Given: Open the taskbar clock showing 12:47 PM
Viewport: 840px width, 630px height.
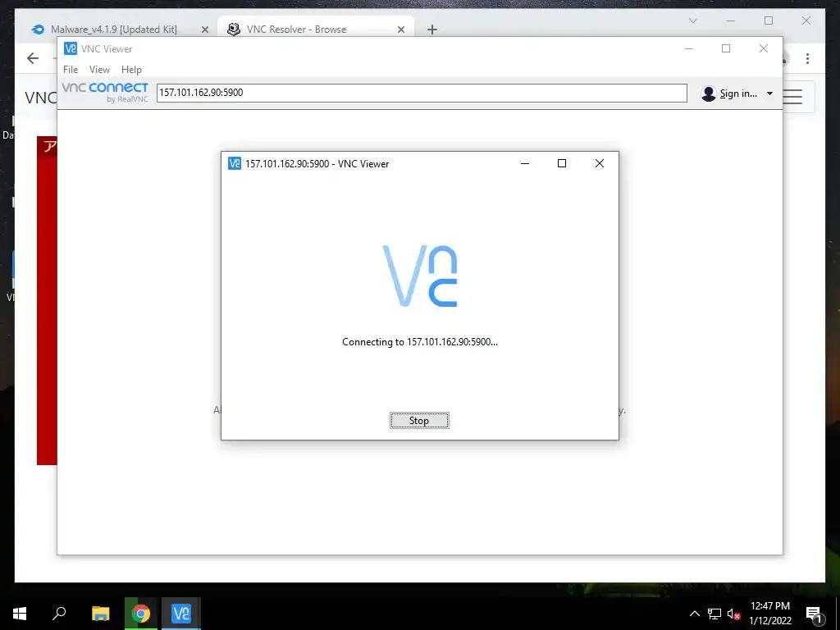Looking at the screenshot, I should (x=769, y=614).
